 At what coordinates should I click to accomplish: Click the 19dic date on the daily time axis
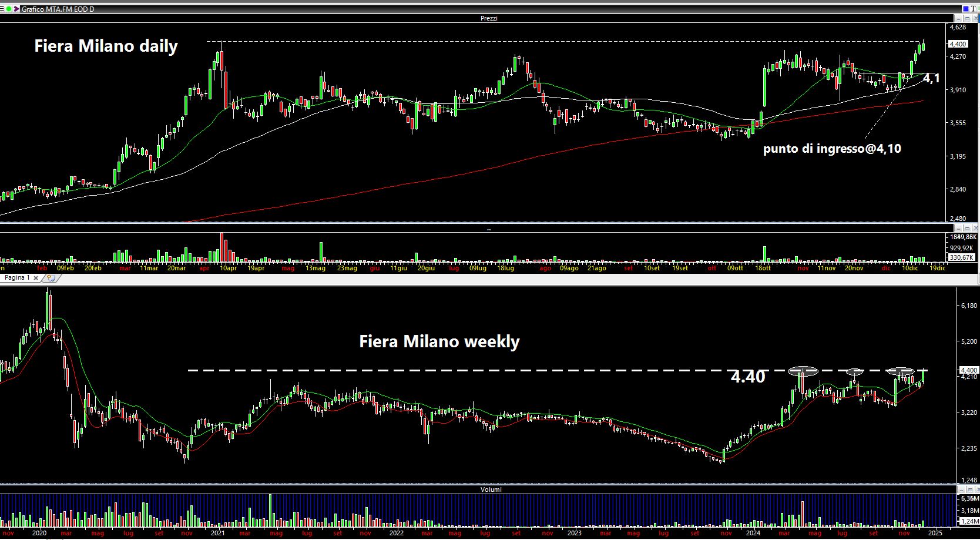pyautogui.click(x=938, y=268)
